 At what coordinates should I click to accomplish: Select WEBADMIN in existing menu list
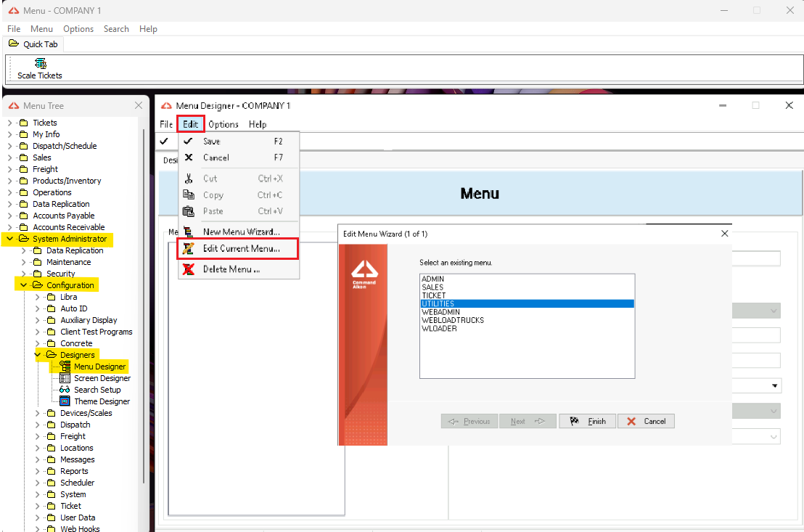(x=527, y=312)
